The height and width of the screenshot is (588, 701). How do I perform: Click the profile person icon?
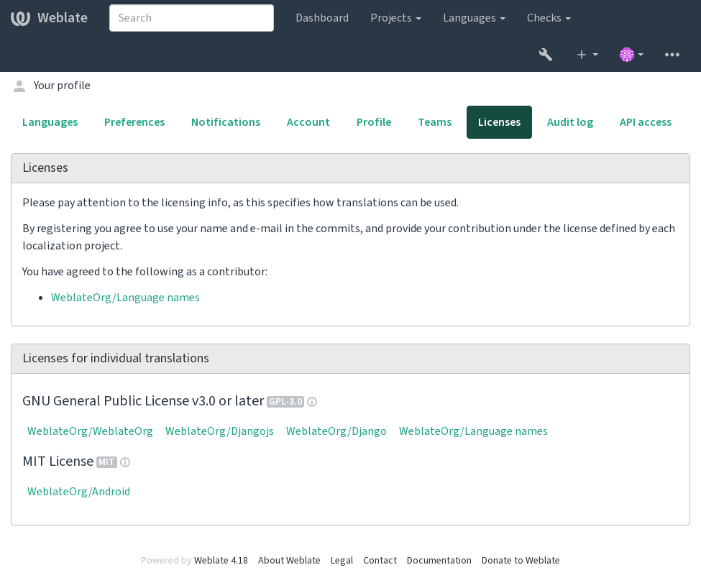(19, 86)
